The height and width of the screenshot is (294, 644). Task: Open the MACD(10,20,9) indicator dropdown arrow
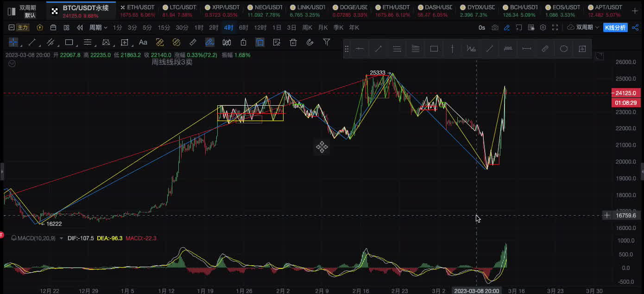tap(61, 238)
